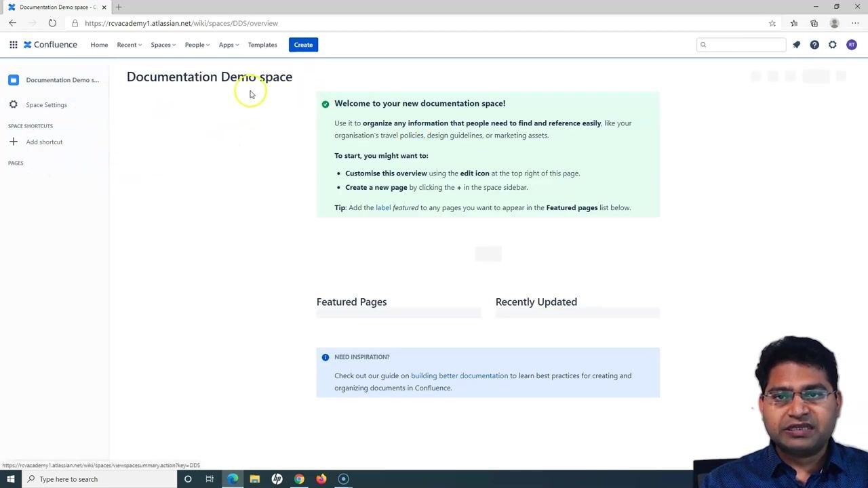Open Cortana from the taskbar
Image resolution: width=868 pixels, height=488 pixels.
[x=188, y=479]
